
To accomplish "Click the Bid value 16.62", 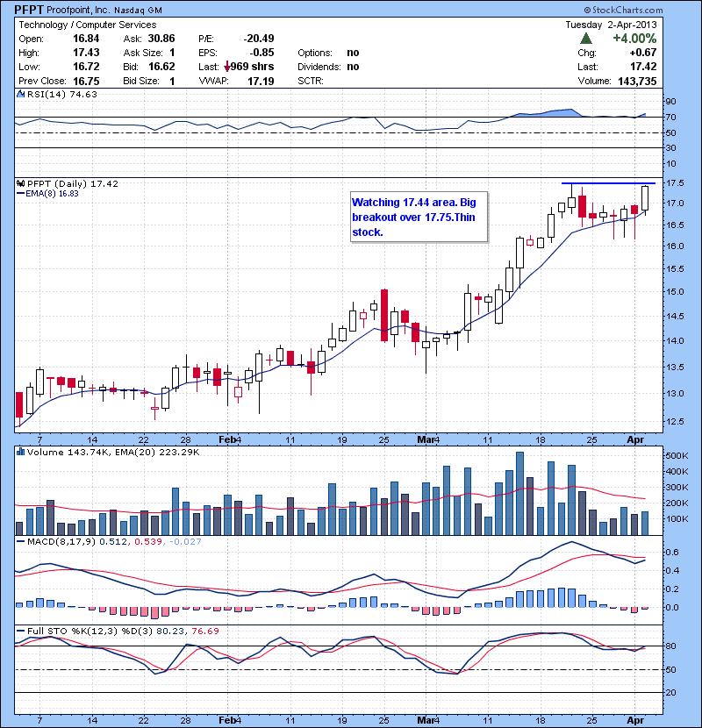I will 161,67.
